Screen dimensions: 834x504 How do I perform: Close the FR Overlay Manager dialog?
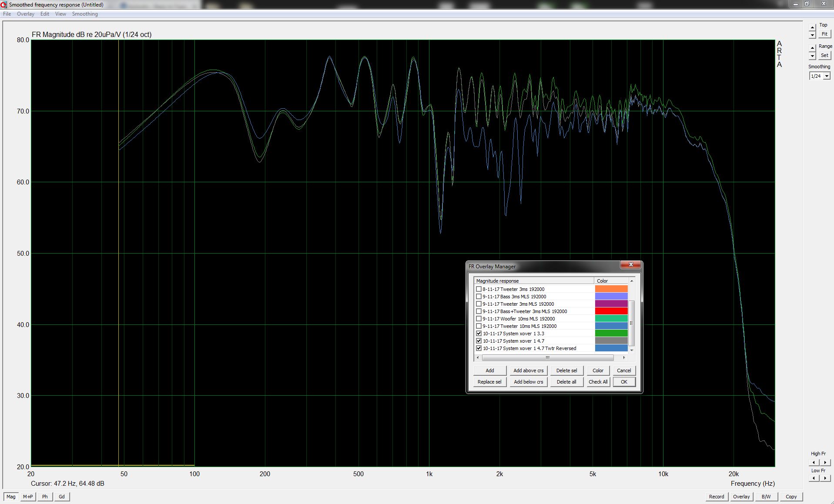tap(630, 264)
